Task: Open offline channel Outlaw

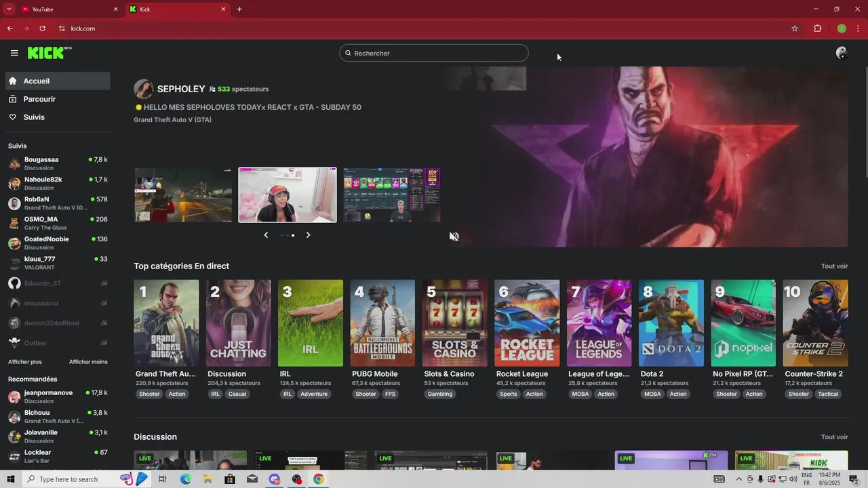Action: point(58,343)
